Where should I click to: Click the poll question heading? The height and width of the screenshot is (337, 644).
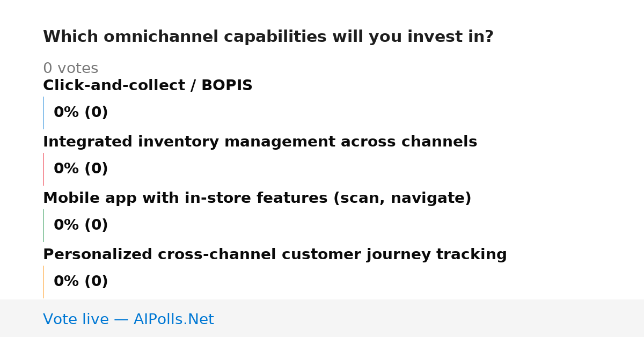[268, 37]
